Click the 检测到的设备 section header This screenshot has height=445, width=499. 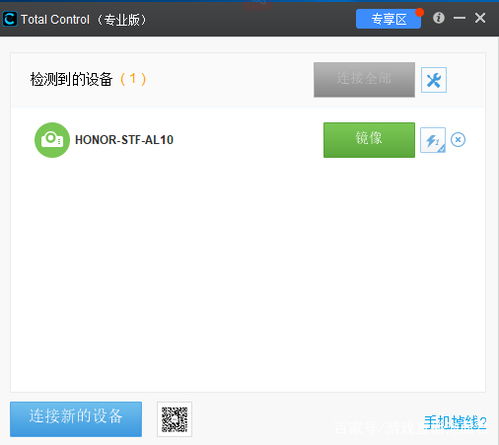(x=71, y=79)
